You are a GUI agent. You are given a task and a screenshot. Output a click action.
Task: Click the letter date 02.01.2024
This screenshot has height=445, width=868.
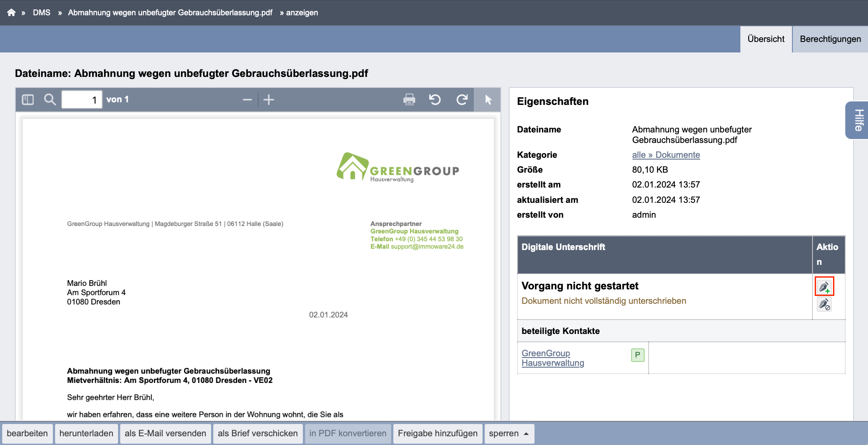tap(328, 315)
